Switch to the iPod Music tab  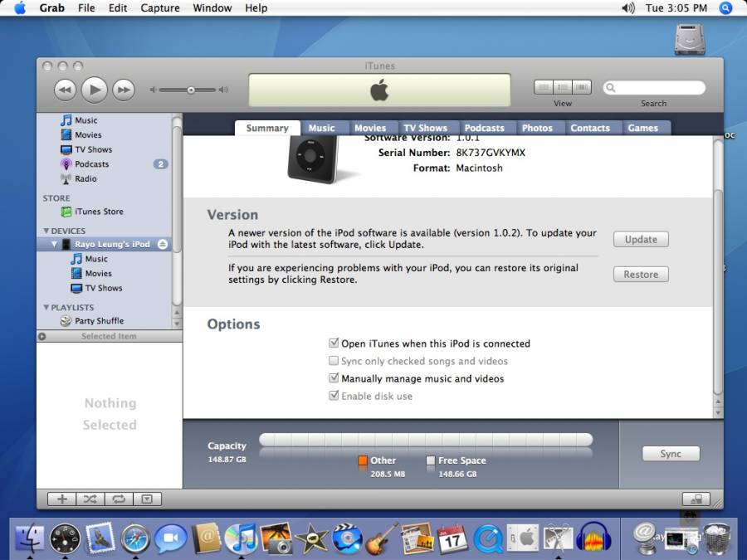coord(321,128)
